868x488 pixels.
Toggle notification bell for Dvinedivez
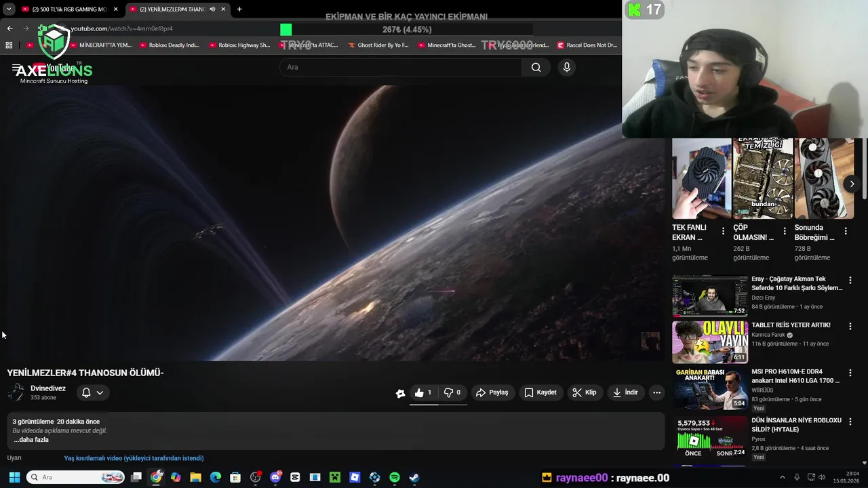click(86, 392)
